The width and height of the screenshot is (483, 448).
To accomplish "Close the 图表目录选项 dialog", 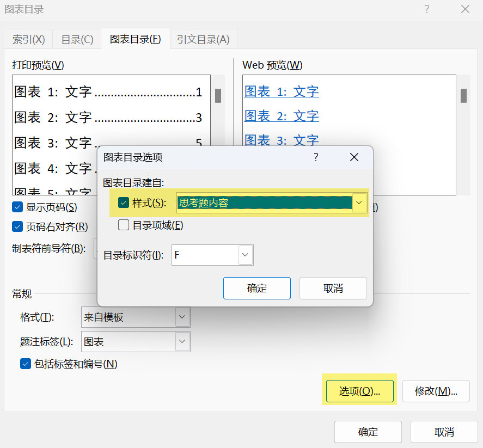I will click(x=354, y=157).
